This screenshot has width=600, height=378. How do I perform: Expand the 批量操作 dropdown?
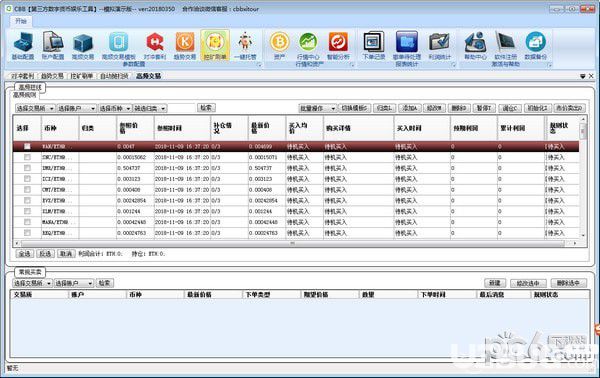(317, 109)
